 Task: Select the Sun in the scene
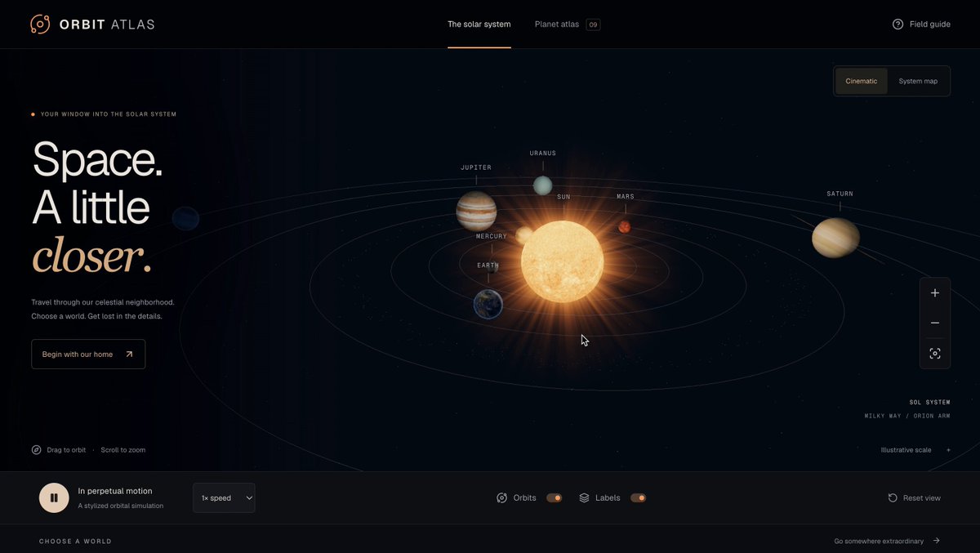pos(562,261)
